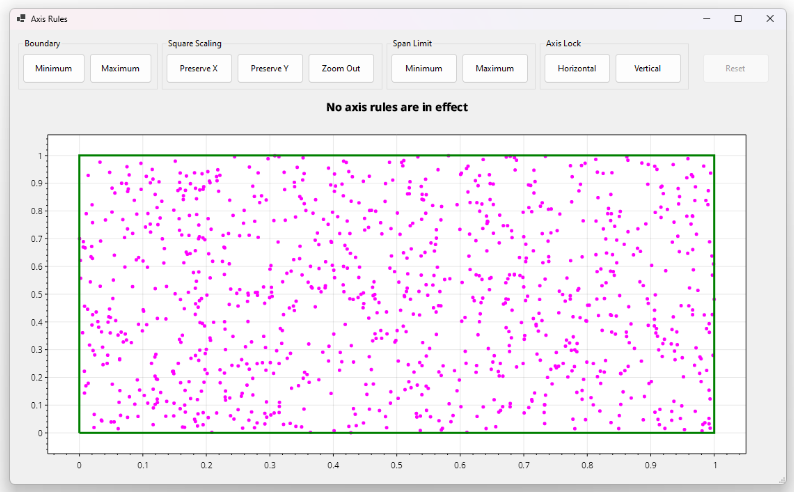Click the Axis Rules app icon in title bar
Viewport: 794px width, 492px height.
pos(21,19)
